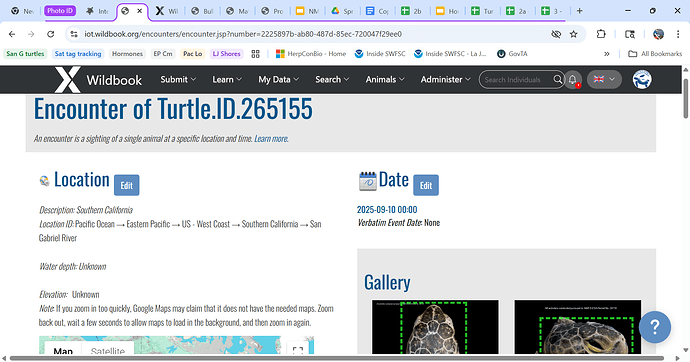
Task: Open the notifications bell icon
Action: [x=573, y=80]
